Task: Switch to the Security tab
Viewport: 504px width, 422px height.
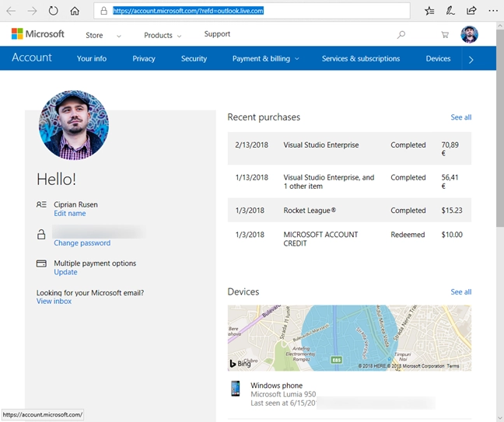Action: 194,58
